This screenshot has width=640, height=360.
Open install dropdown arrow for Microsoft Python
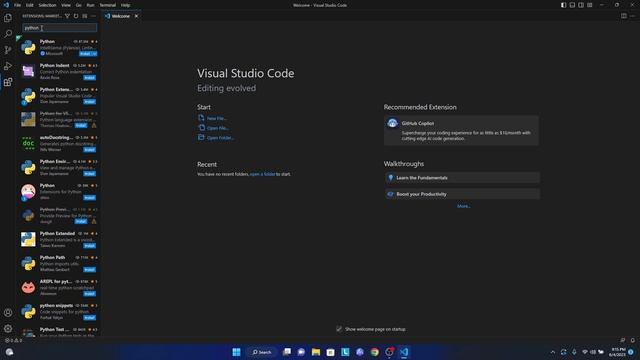pyautogui.click(x=94, y=53)
